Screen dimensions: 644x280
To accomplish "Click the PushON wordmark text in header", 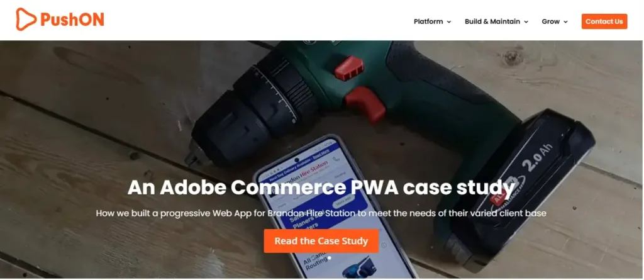I will pyautogui.click(x=72, y=20).
